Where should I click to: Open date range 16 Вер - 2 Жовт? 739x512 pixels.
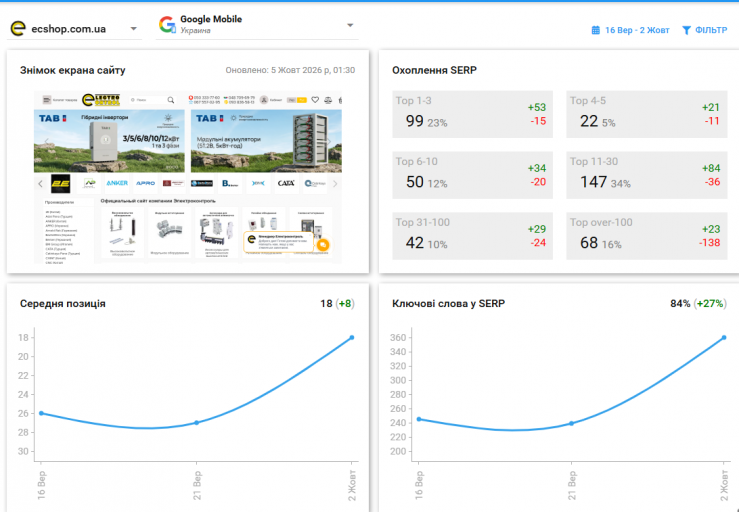pos(637,30)
